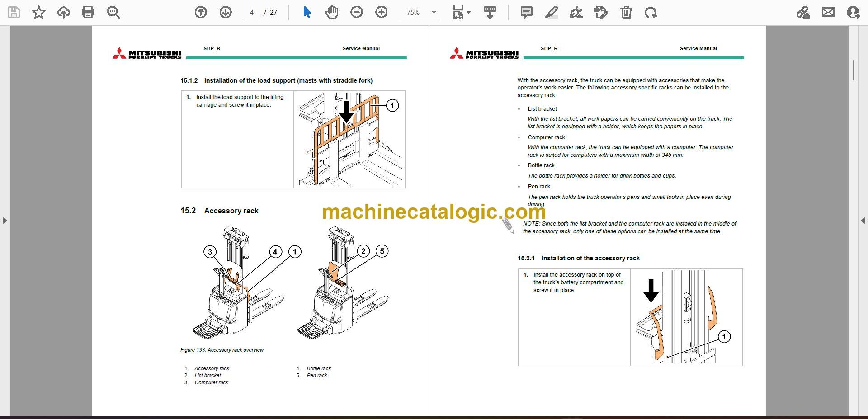Click the 'Bottle rack' bullet on right page
The width and height of the screenshot is (868, 419).
541,165
